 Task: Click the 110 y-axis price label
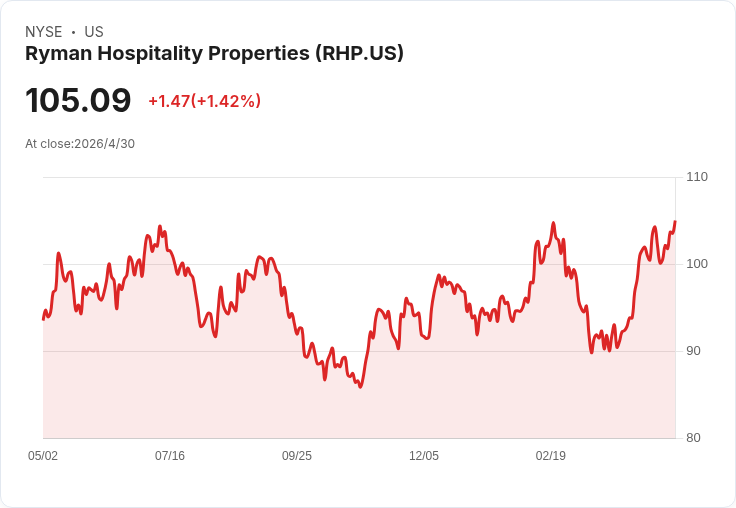(x=697, y=177)
